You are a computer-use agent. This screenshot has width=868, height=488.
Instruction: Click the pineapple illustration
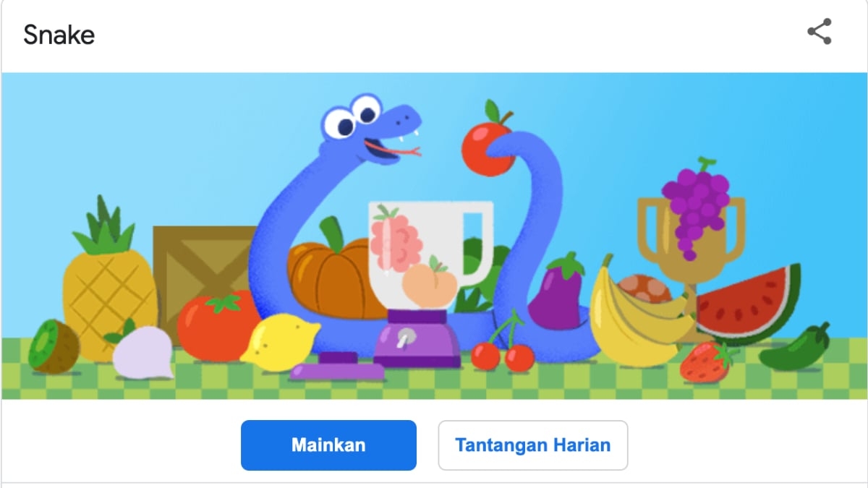click(x=109, y=282)
